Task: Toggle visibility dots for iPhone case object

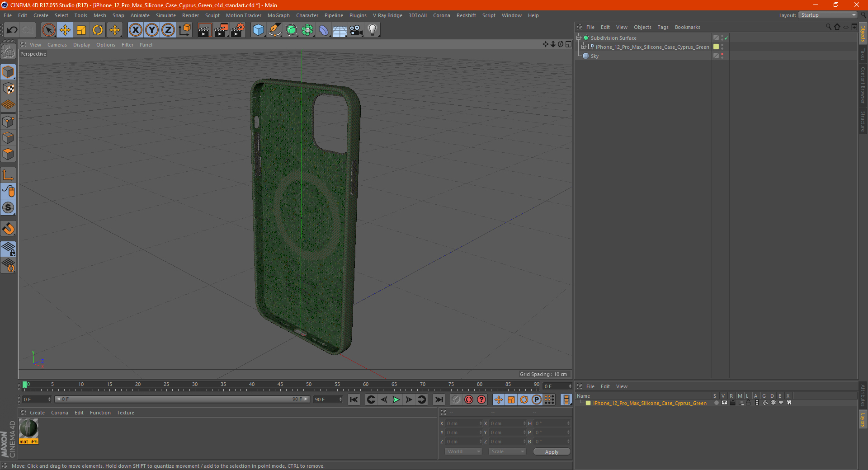Action: [x=722, y=47]
